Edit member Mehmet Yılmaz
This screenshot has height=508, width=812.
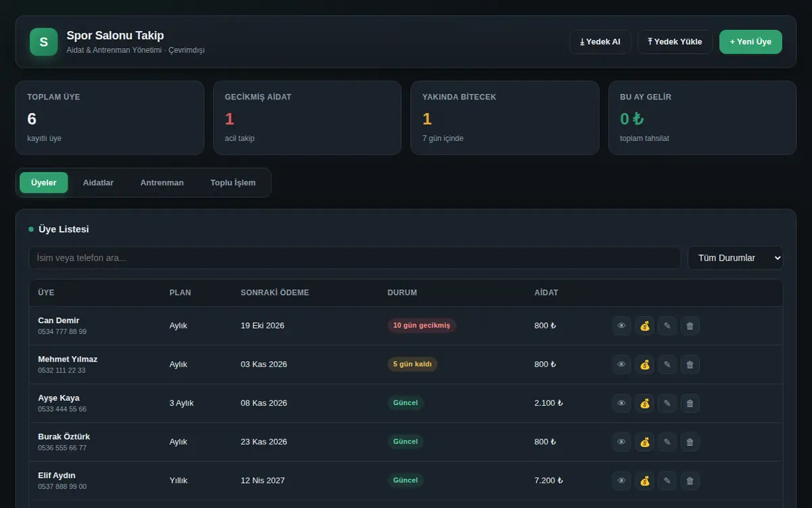tap(667, 364)
